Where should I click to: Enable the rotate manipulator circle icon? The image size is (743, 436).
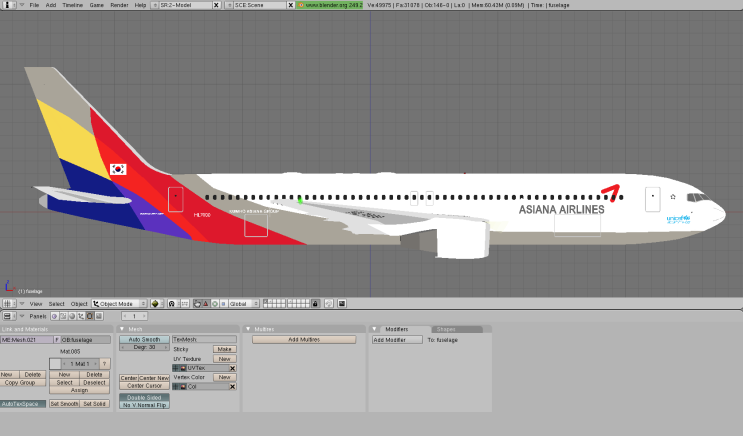point(215,304)
